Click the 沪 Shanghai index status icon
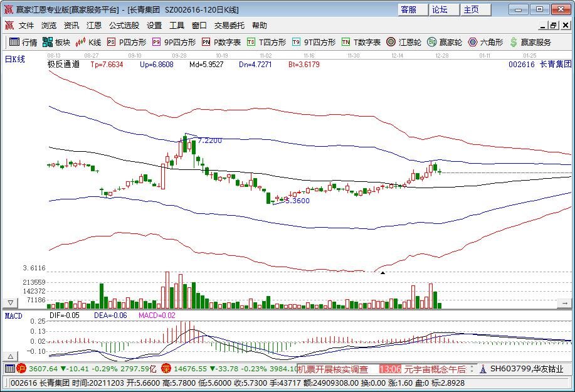The height and width of the screenshot is (392, 575). tap(21, 369)
